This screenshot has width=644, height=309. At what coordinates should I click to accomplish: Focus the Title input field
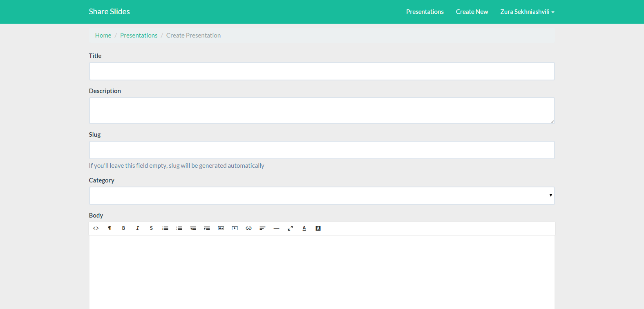322,71
